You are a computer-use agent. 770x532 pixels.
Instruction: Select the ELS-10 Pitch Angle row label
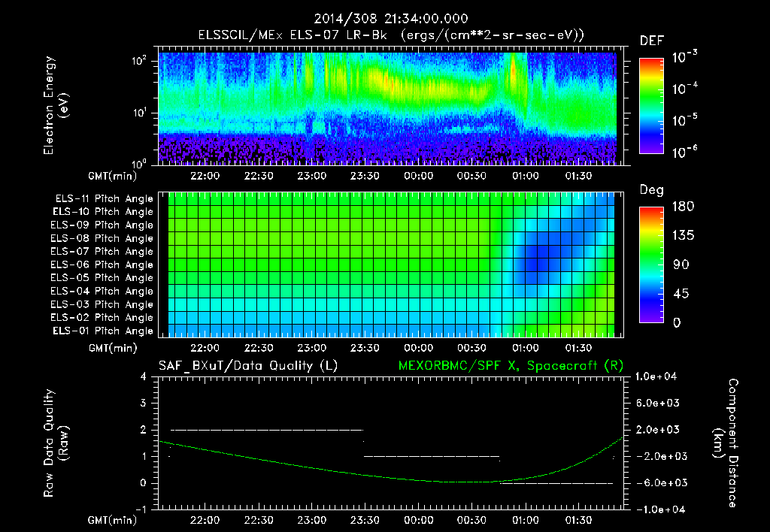click(x=103, y=212)
